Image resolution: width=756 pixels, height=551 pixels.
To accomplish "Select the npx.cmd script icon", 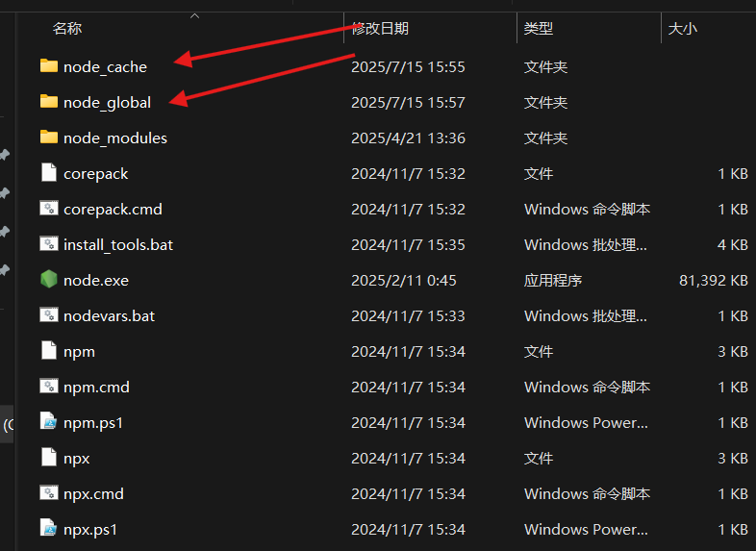I will (49, 492).
